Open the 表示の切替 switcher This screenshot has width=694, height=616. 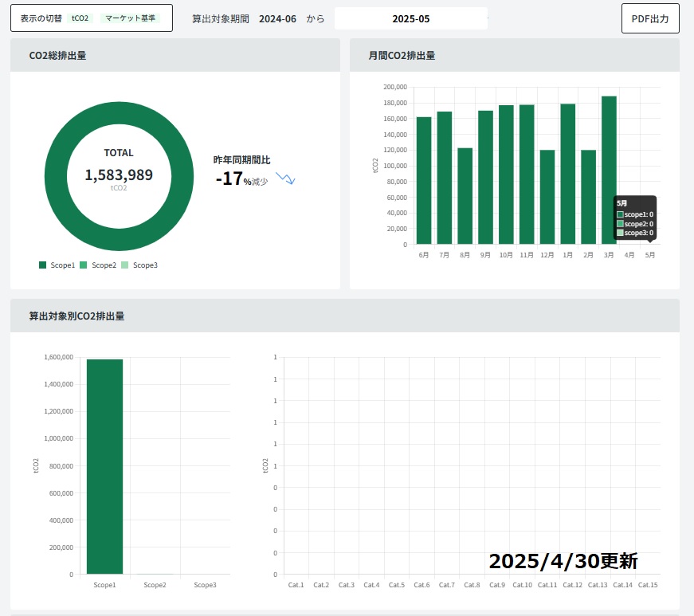click(x=92, y=18)
